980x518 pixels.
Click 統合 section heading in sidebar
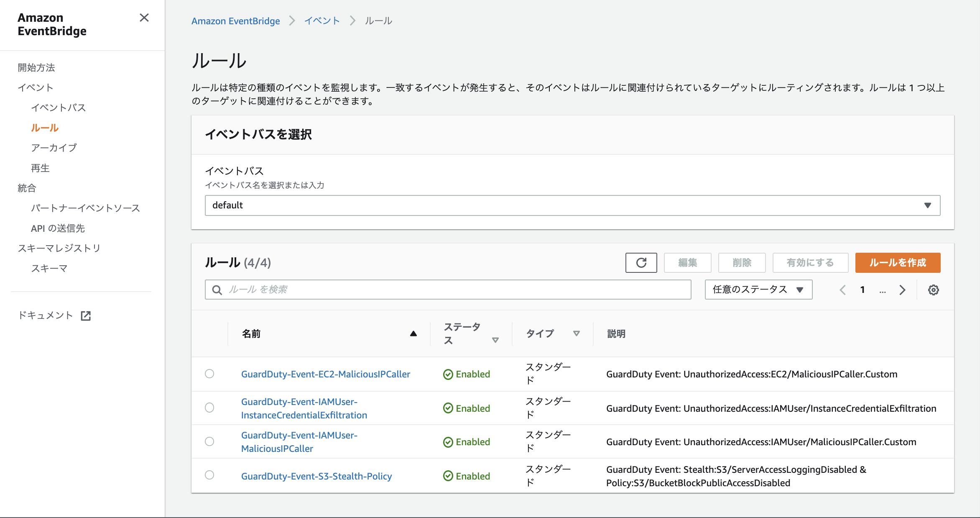click(x=27, y=188)
